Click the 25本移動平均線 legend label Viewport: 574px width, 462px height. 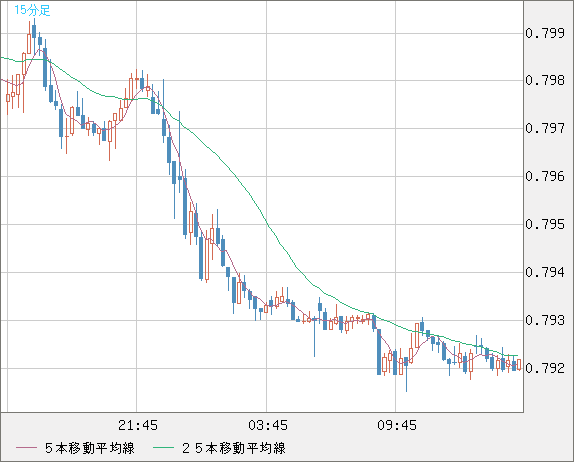(234, 448)
